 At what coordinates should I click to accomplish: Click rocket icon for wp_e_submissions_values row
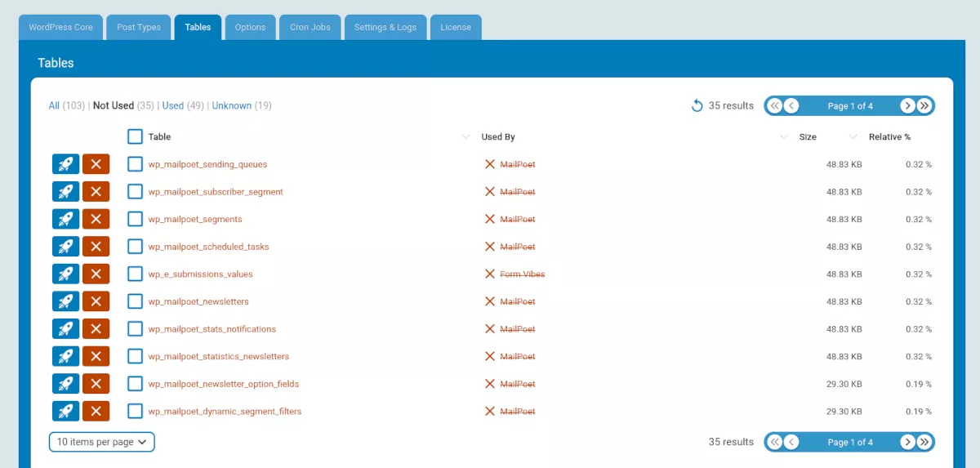65,274
